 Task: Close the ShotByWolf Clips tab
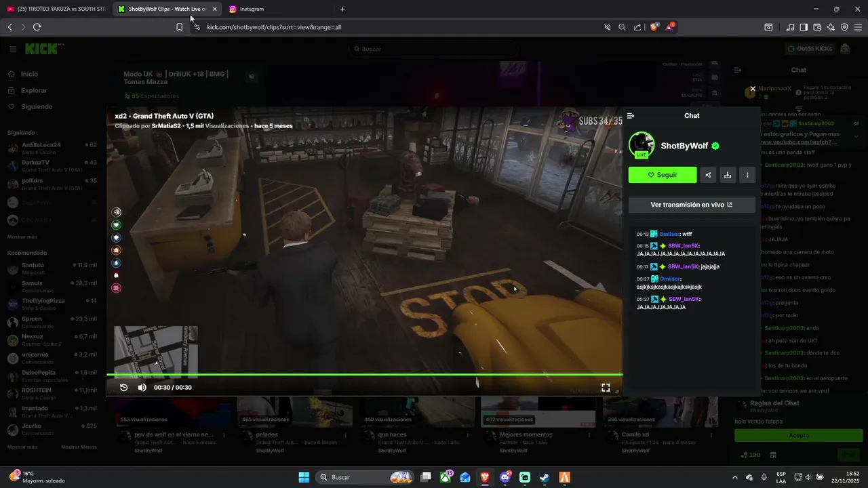[214, 9]
